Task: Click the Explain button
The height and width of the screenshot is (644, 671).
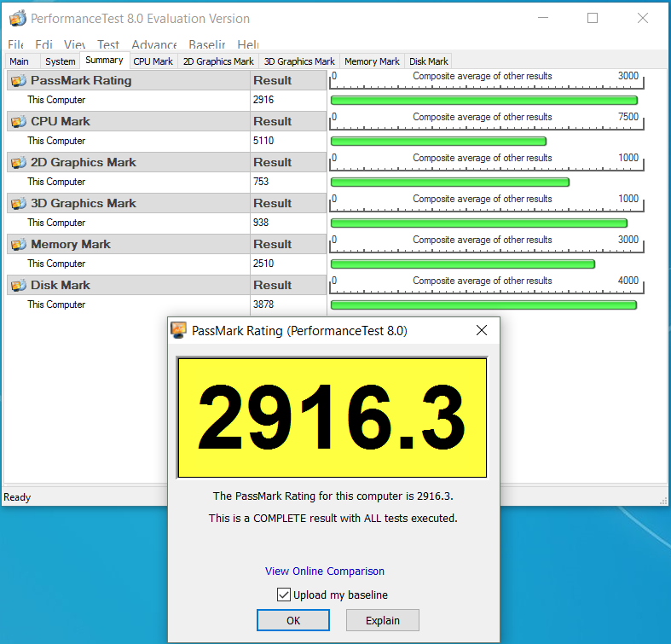Action: coord(383,620)
